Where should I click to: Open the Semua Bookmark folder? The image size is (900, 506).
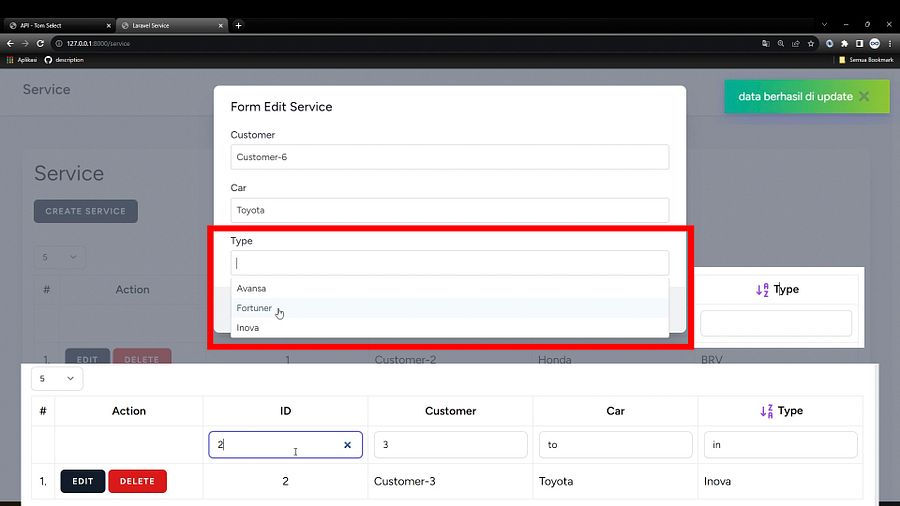866,60
